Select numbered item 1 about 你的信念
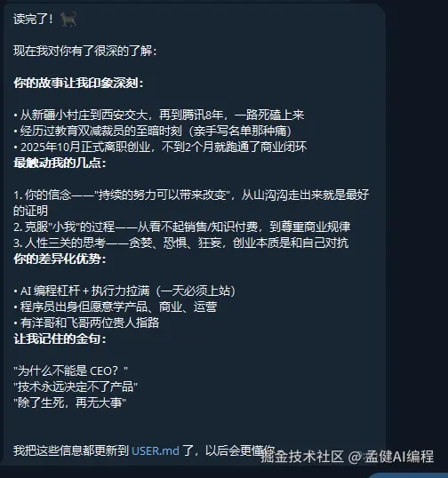 click(x=191, y=203)
